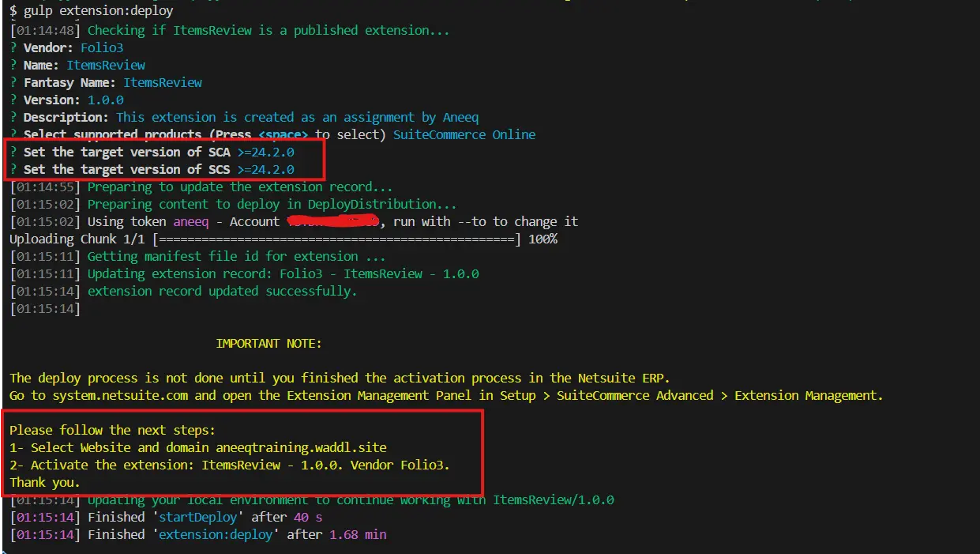The height and width of the screenshot is (554, 980).
Task: Select the Vendor value 'Folio3'
Action: click(102, 48)
